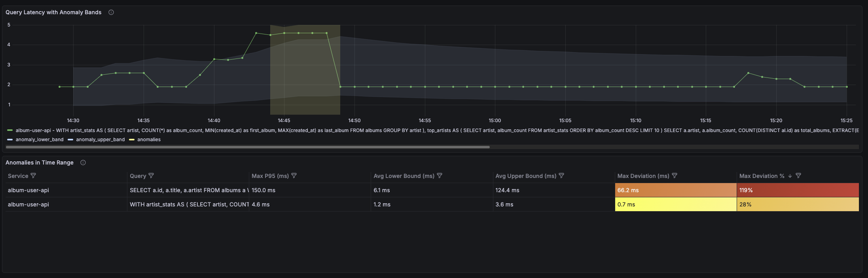Click info icon beside Query Latency title
Viewport: 868px width, 278px height.
[111, 12]
